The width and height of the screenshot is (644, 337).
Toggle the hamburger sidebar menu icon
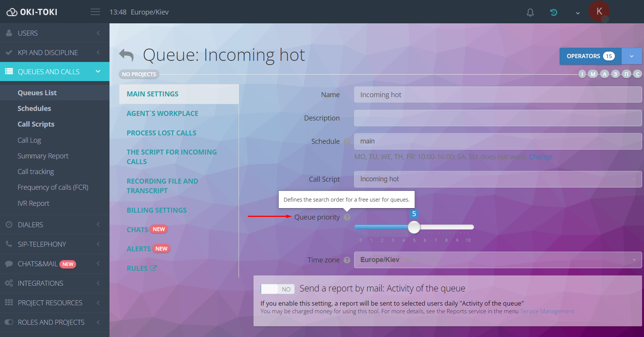click(x=95, y=12)
